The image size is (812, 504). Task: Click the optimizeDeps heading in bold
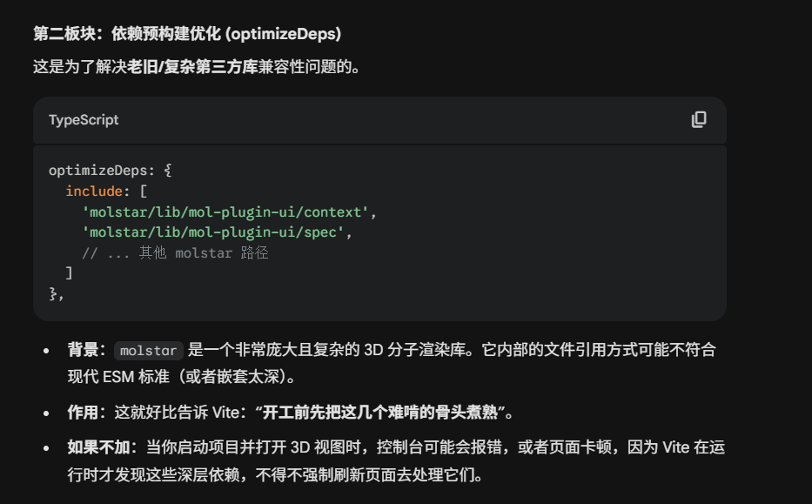tap(187, 34)
